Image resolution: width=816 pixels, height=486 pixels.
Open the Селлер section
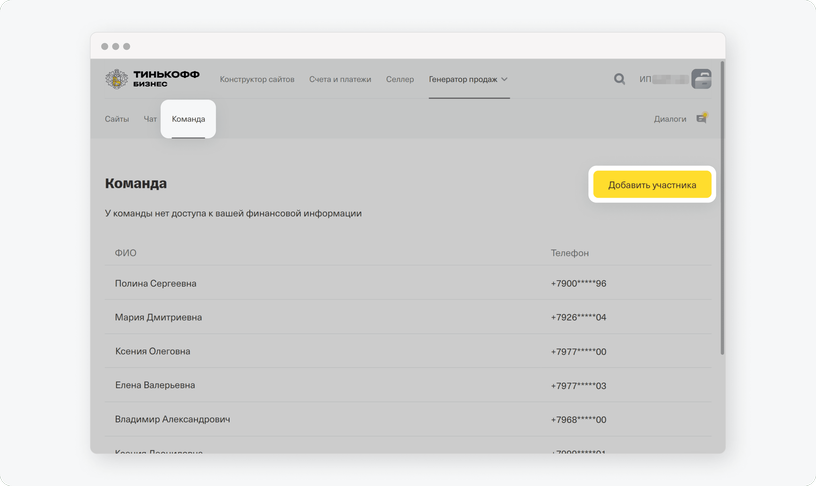400,79
